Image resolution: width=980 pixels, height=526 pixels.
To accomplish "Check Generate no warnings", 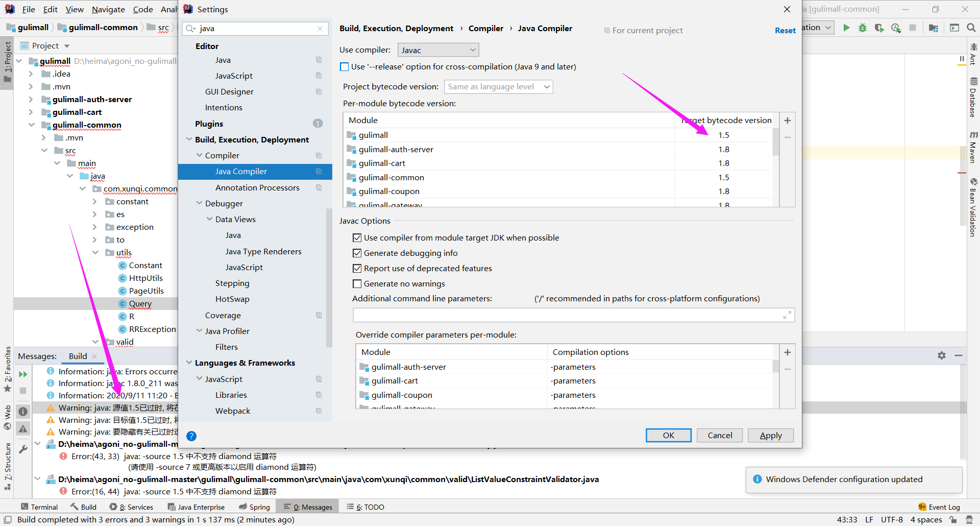I will coord(357,284).
